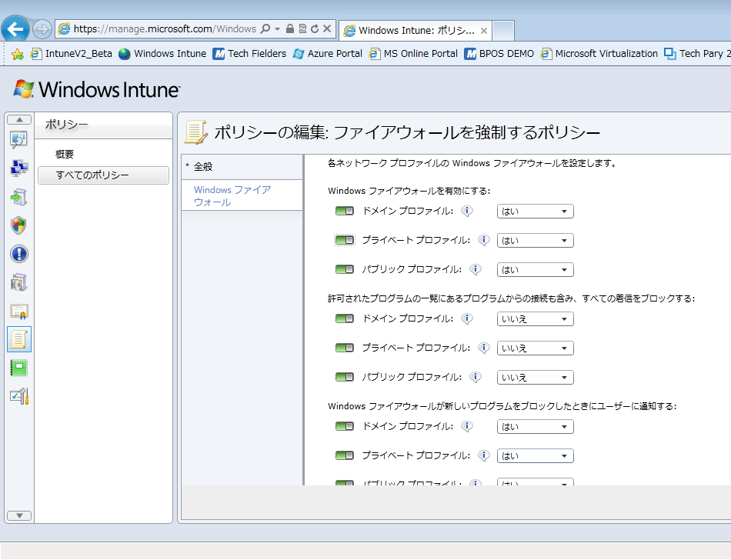
Task: Open the Software workspace icon
Action: click(19, 282)
